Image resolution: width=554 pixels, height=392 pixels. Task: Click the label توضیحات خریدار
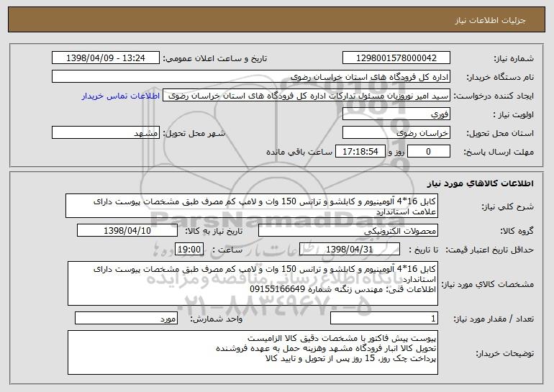click(505, 353)
